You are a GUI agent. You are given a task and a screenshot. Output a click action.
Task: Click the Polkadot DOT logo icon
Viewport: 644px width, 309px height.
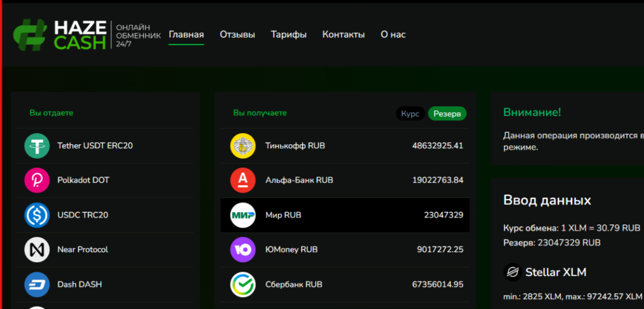36,180
